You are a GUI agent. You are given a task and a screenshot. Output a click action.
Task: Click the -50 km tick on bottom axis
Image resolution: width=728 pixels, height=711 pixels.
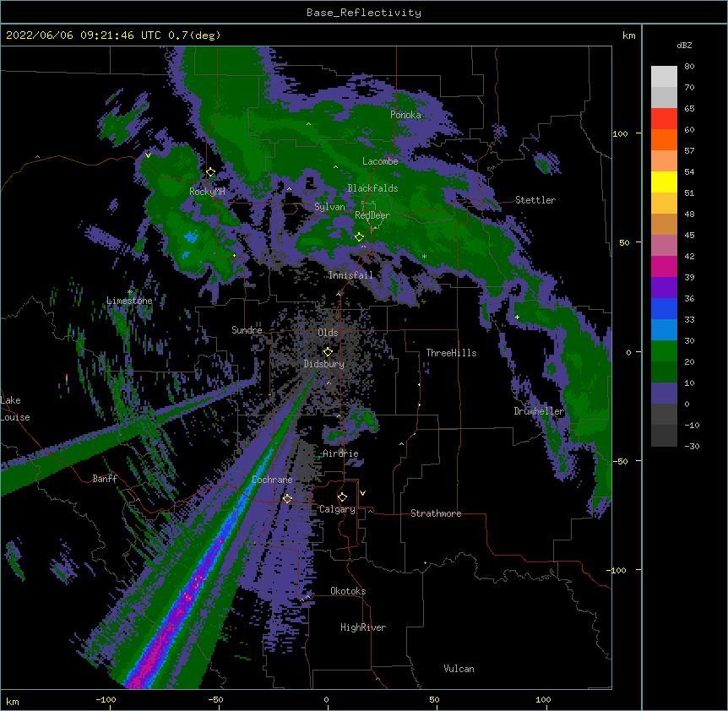click(x=215, y=699)
